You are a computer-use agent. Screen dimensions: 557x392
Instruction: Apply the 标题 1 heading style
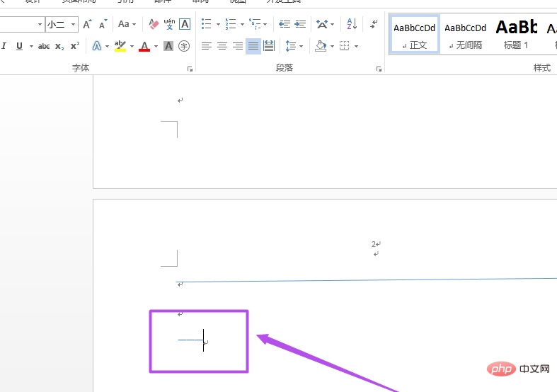(517, 35)
